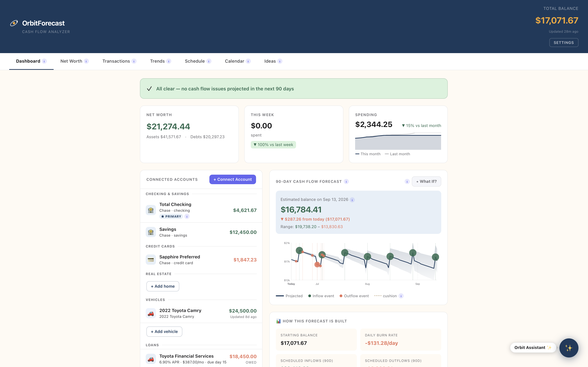Click Toyota Financial Services loan car icon
Viewport: 588px width, 367px height.
coord(151,359)
